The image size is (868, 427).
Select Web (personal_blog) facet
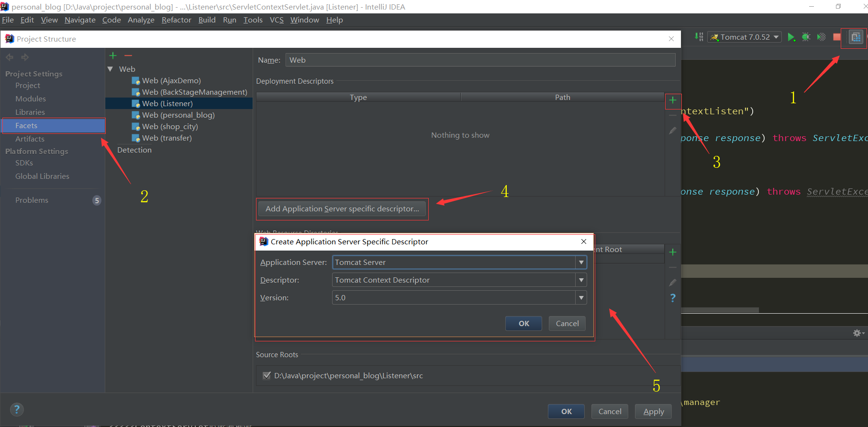coord(178,115)
